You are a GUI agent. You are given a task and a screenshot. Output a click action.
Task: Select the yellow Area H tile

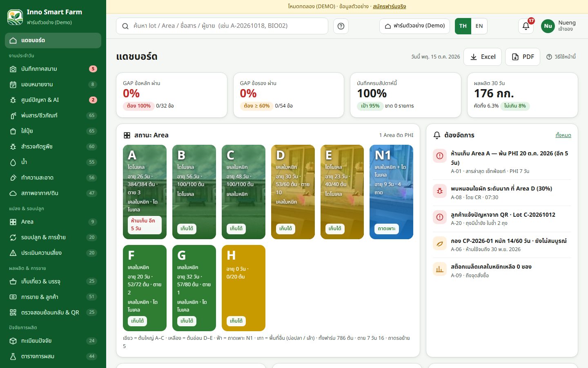(x=243, y=288)
